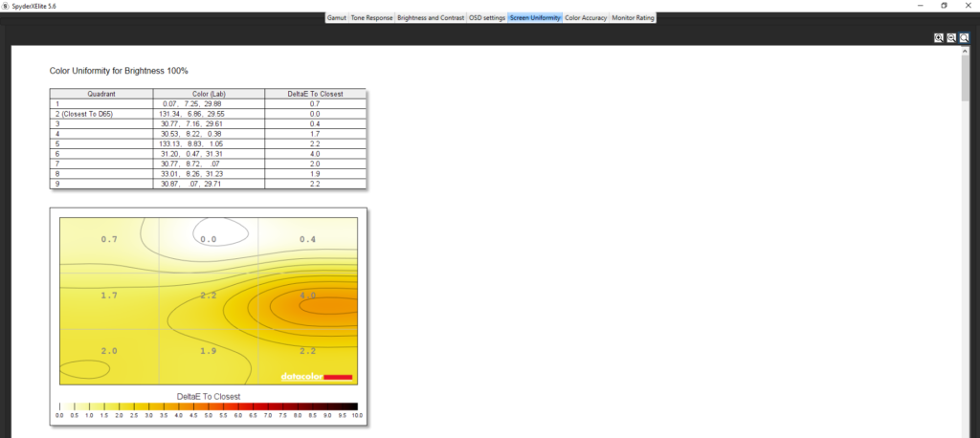
Task: Click the datacolor logo on the heatmap
Action: [x=317, y=377]
